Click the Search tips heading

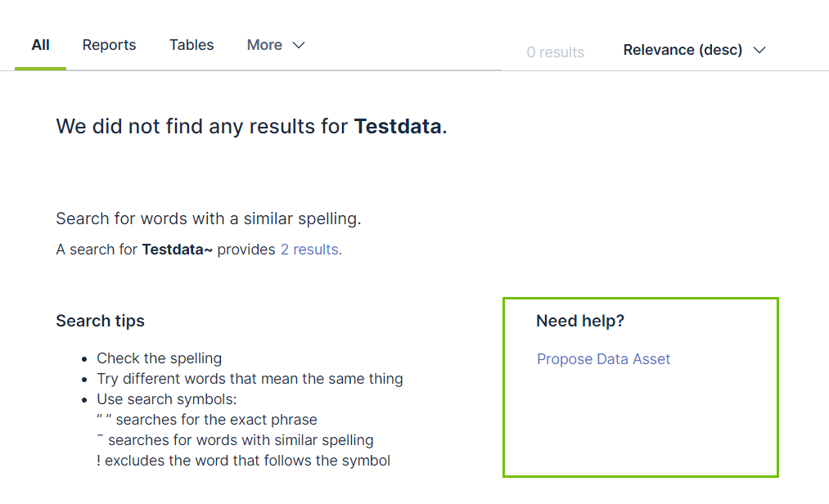coord(100,321)
